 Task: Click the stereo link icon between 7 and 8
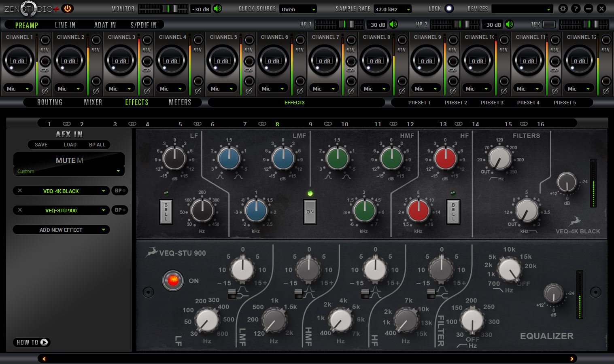click(262, 124)
